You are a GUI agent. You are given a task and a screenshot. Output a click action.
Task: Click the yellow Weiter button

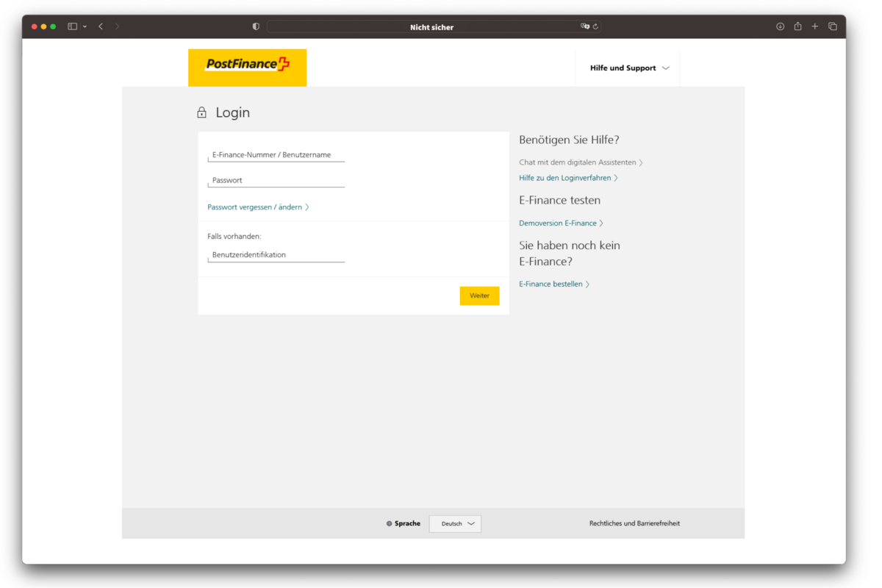point(479,295)
